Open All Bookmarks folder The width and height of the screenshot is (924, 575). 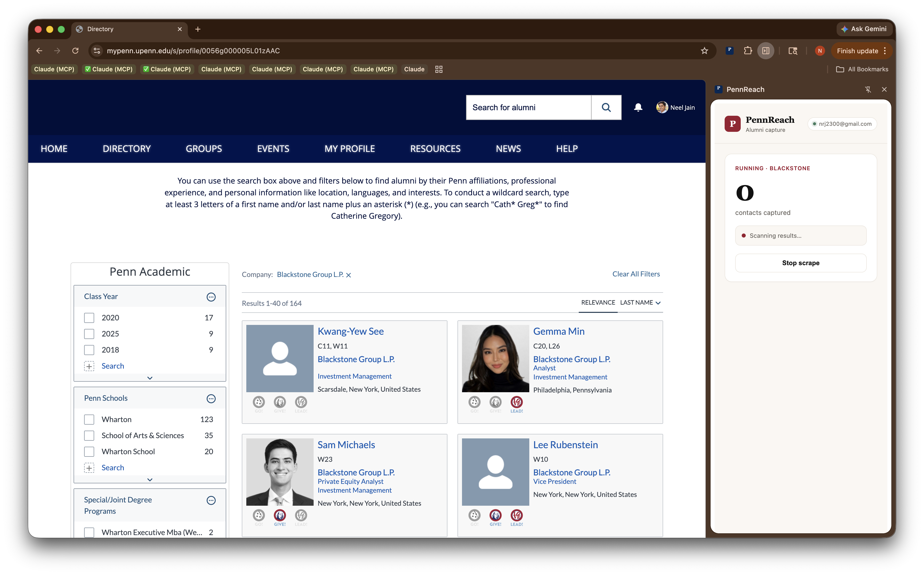[x=862, y=69]
